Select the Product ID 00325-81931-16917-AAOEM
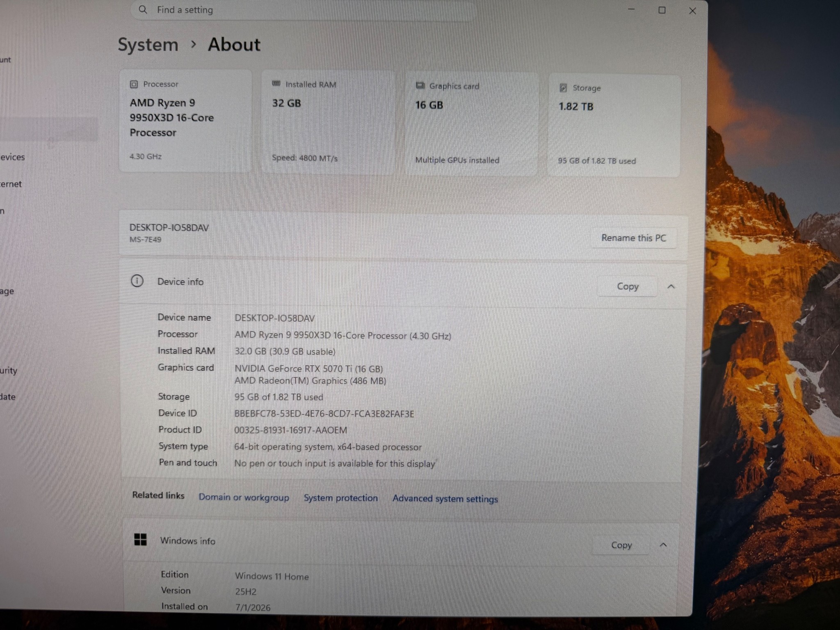The image size is (840, 630). pos(290,430)
